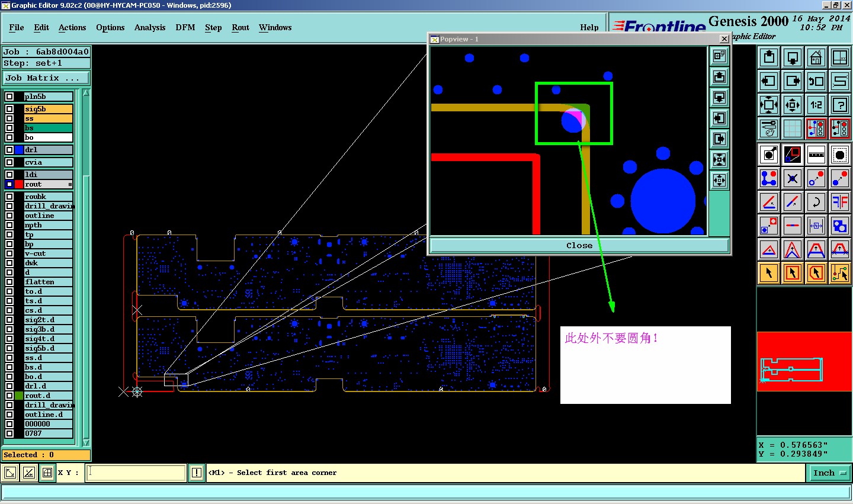Select the v-cut layer name
853x504 pixels.
[49, 253]
